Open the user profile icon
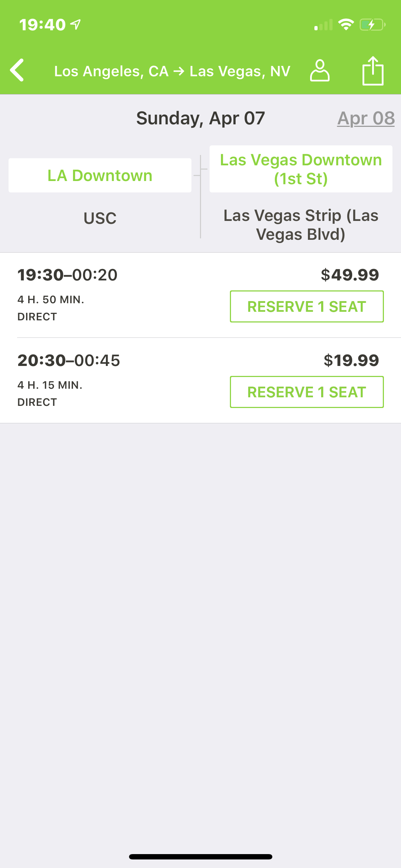 (319, 71)
